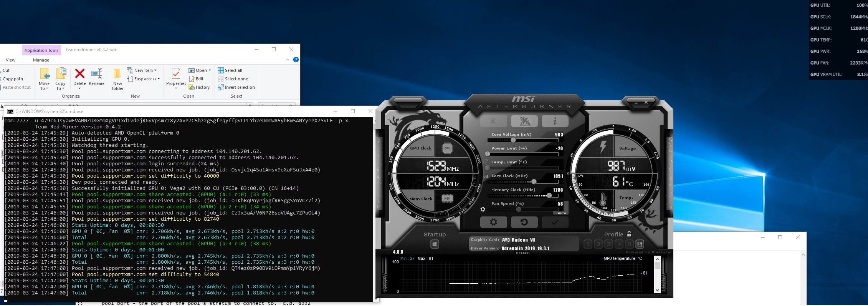Screen dimensions: 868x306
Task: Minimize the MSI Afterburner window
Action: pos(636,102)
